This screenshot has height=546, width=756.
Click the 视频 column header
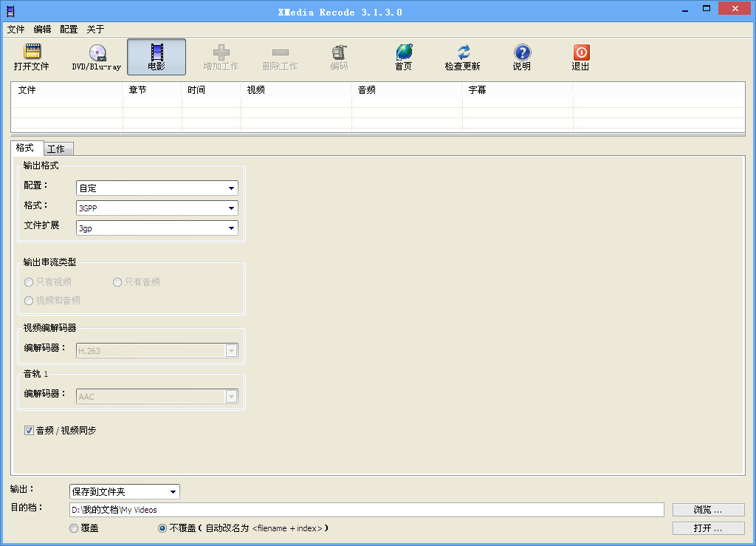point(296,90)
